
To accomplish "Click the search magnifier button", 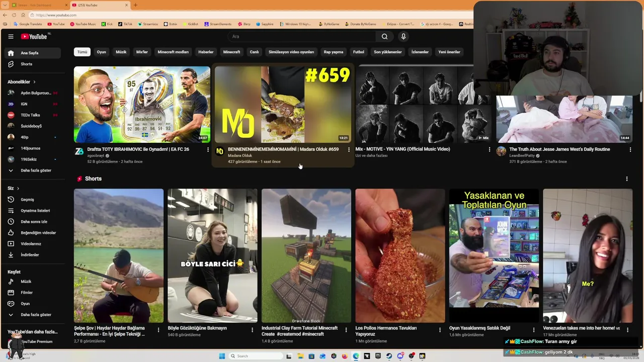I will pyautogui.click(x=384, y=36).
